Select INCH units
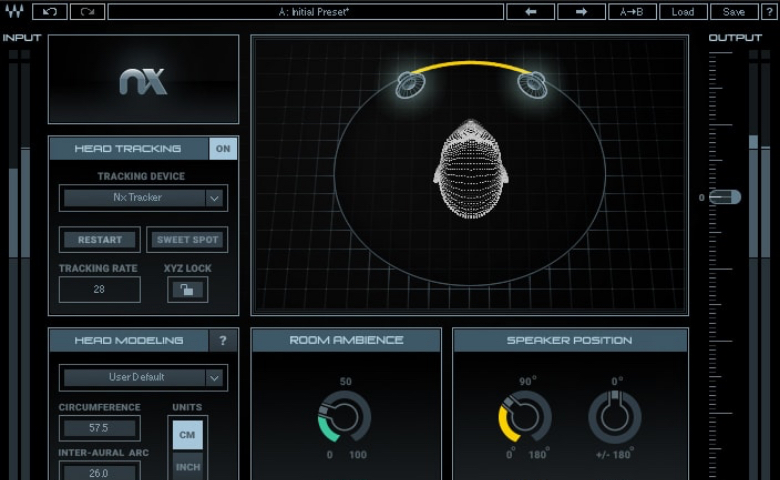The width and height of the screenshot is (780, 480). click(x=188, y=466)
